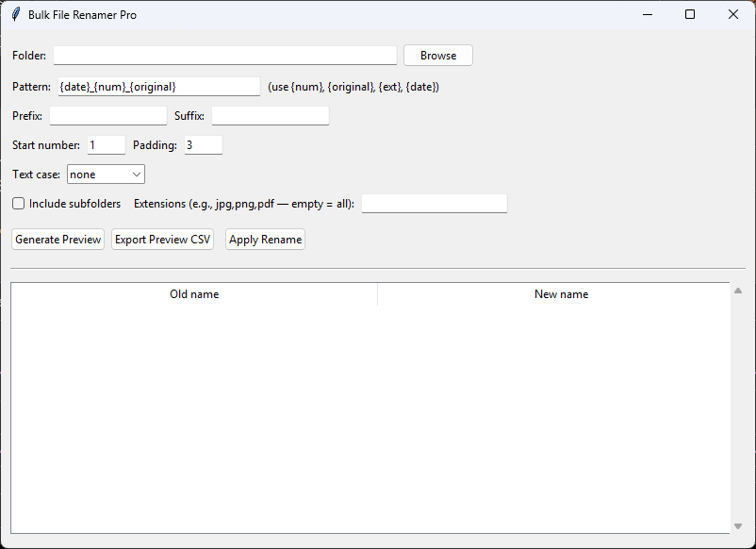The image size is (756, 549).
Task: Click the Generate Preview button
Action: (x=58, y=239)
